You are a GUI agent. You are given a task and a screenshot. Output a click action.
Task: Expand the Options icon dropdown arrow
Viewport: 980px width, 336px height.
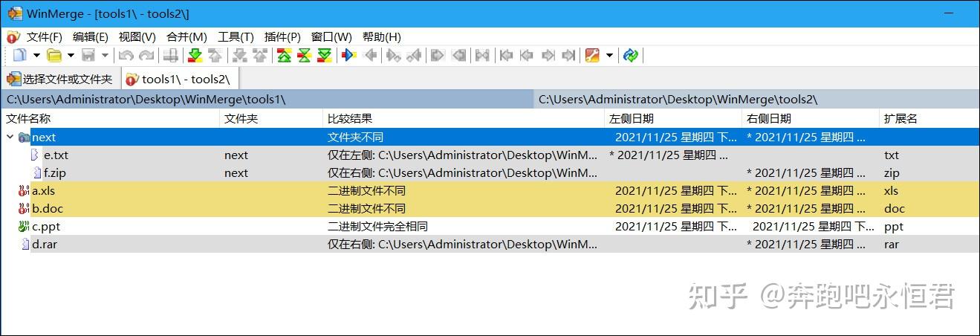(609, 55)
